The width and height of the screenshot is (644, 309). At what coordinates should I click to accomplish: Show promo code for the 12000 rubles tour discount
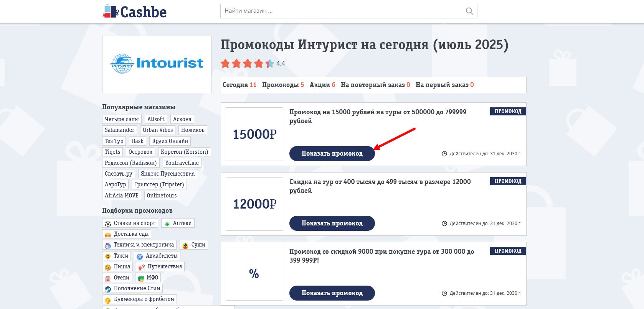pyautogui.click(x=332, y=223)
